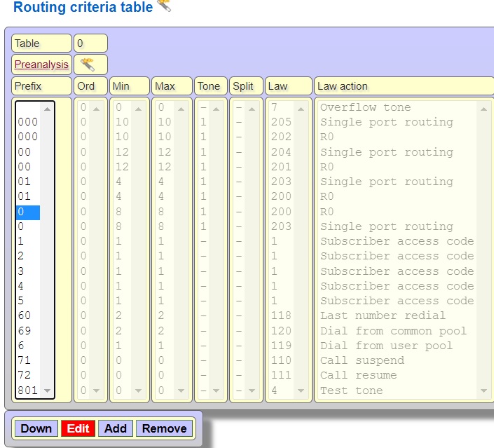
Task: Click the Law action list's scroll-up arrow
Action: pos(485,109)
